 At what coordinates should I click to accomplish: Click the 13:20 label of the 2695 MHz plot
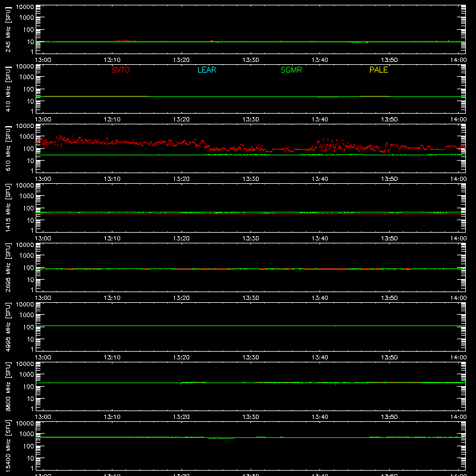[x=181, y=298]
